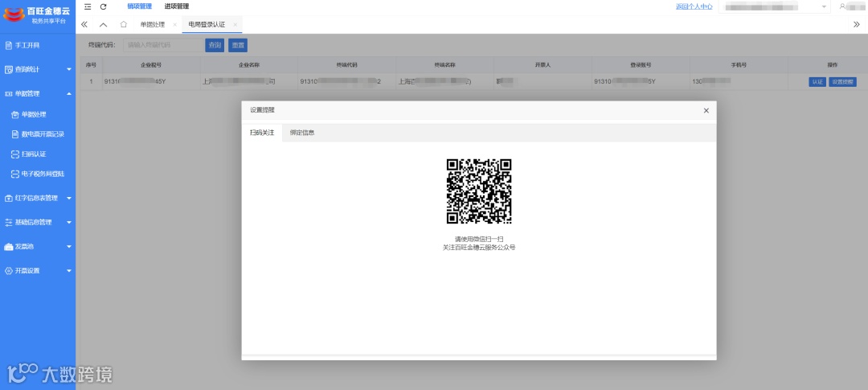Click the 重置 button
868x390 pixels.
238,45
